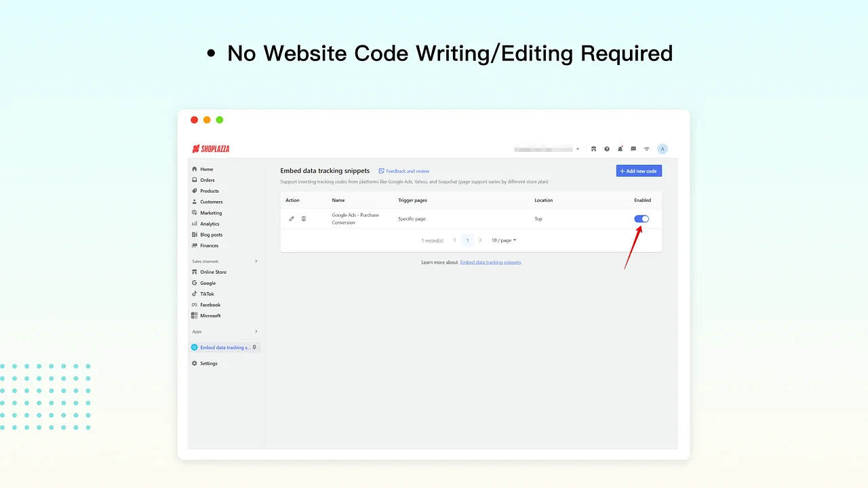
Task: Open Analytics from the sidebar
Action: click(x=209, y=224)
